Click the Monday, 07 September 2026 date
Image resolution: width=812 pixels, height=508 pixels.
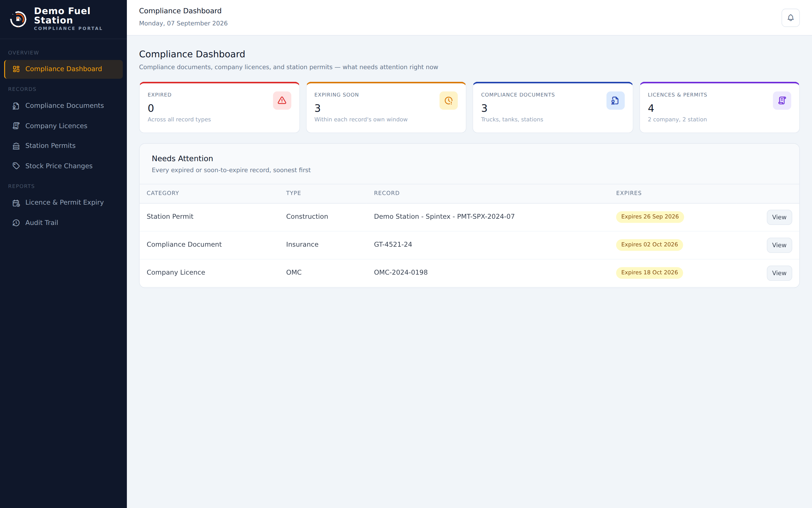pos(183,23)
